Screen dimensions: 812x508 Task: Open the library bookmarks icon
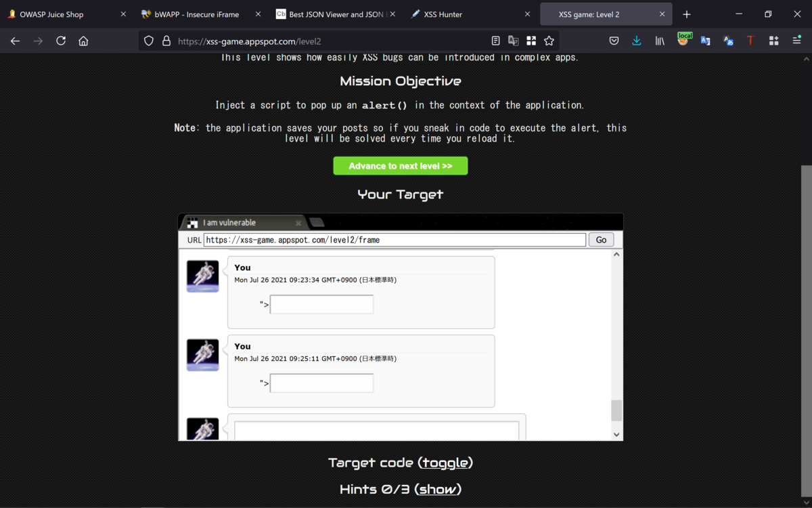pyautogui.click(x=660, y=41)
